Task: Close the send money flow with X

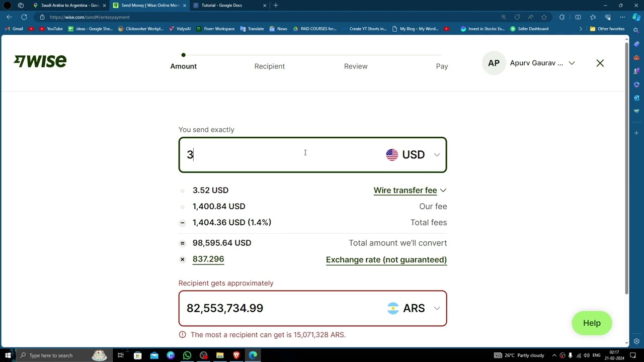Action: click(600, 63)
